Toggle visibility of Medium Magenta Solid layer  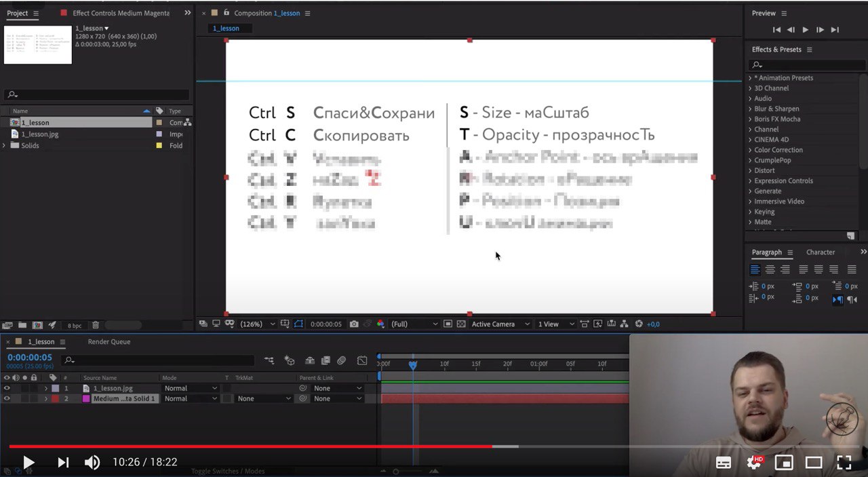(x=7, y=399)
